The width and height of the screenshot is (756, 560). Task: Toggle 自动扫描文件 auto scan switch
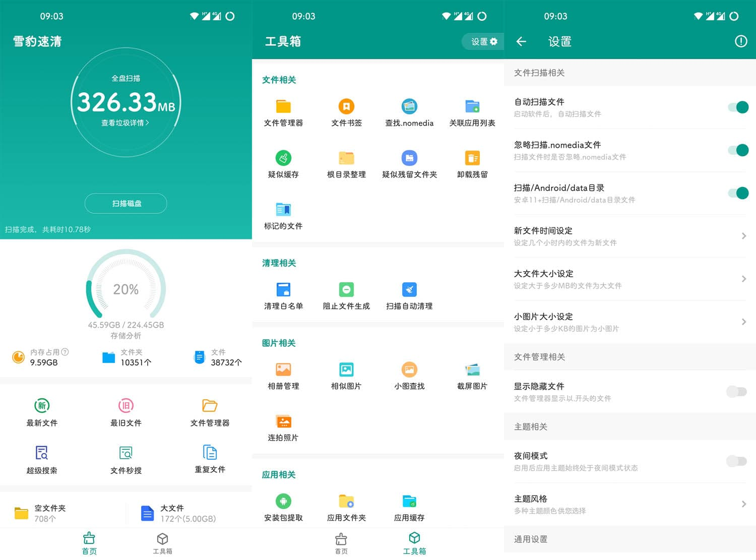tap(738, 107)
